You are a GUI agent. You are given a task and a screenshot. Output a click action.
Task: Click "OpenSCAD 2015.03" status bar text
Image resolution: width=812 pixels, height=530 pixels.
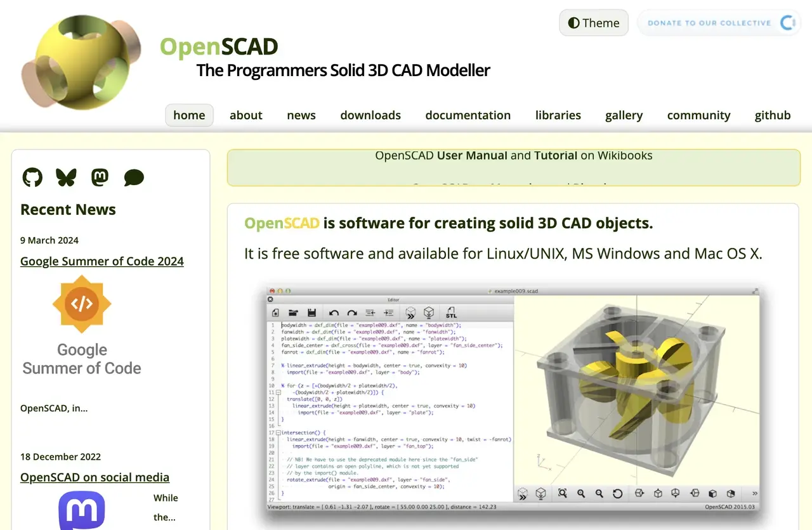tap(730, 507)
